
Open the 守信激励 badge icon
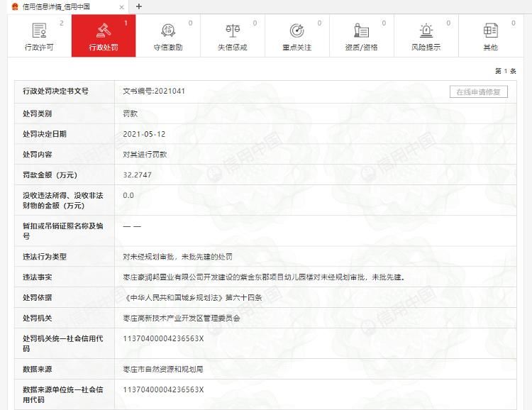[168, 31]
